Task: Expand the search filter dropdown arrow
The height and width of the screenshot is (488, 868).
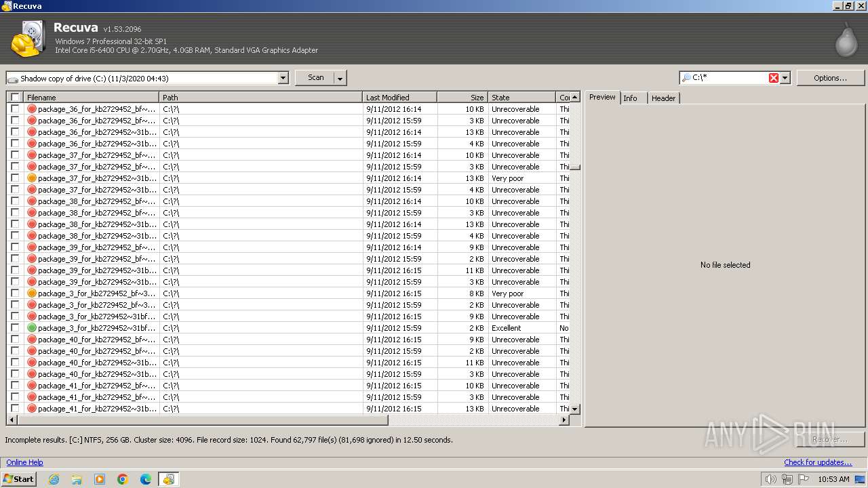Action: (785, 78)
